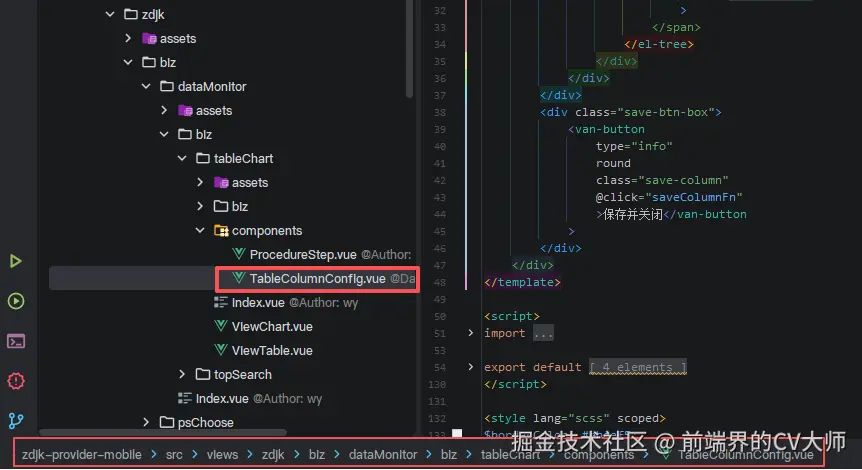
Task: Collapse the zdjk folder chevron
Action: tap(110, 14)
